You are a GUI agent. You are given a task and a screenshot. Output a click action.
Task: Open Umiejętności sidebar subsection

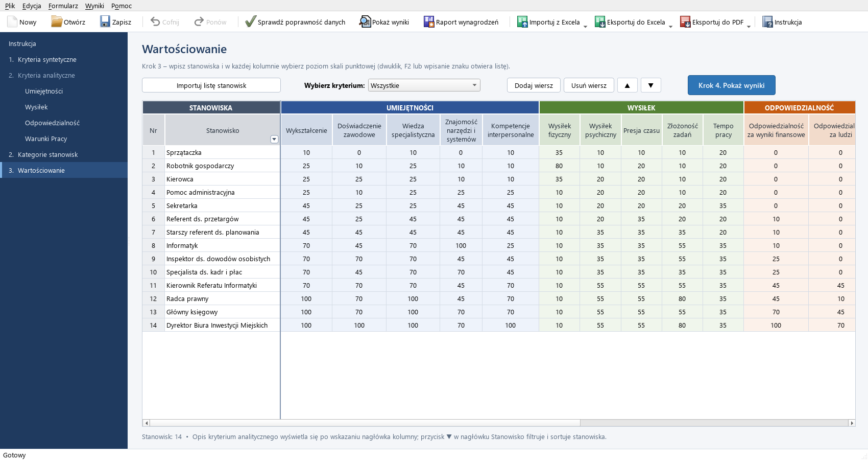coord(64,91)
